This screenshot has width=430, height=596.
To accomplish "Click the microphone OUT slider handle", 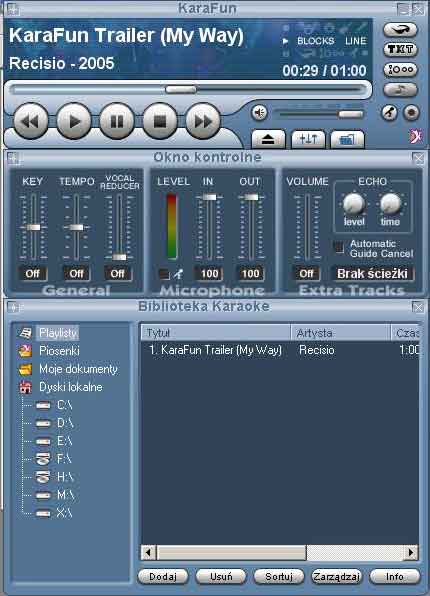I will click(x=251, y=197).
